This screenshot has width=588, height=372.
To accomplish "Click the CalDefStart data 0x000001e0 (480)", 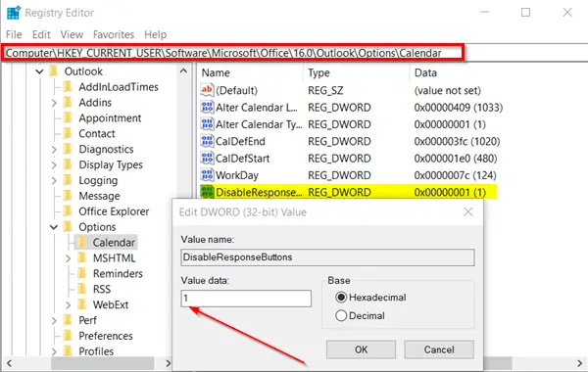I will pyautogui.click(x=456, y=158).
